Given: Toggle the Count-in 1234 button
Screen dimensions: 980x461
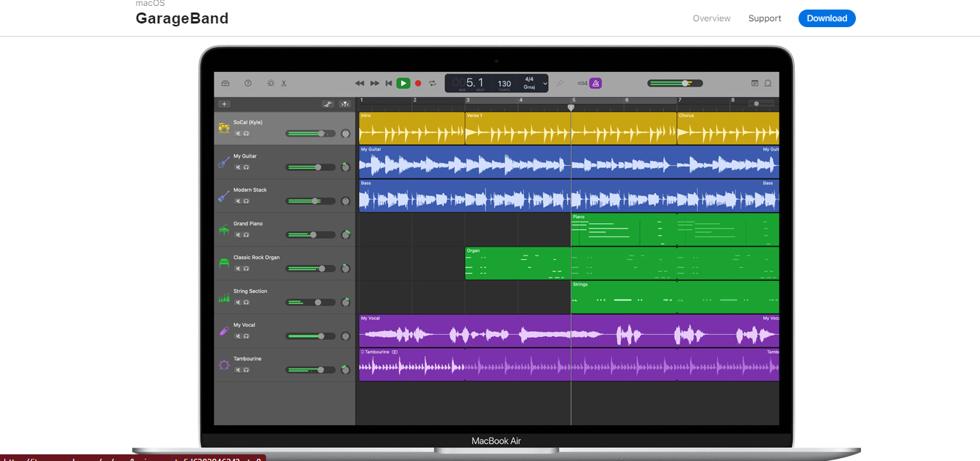Looking at the screenshot, I should [x=582, y=84].
